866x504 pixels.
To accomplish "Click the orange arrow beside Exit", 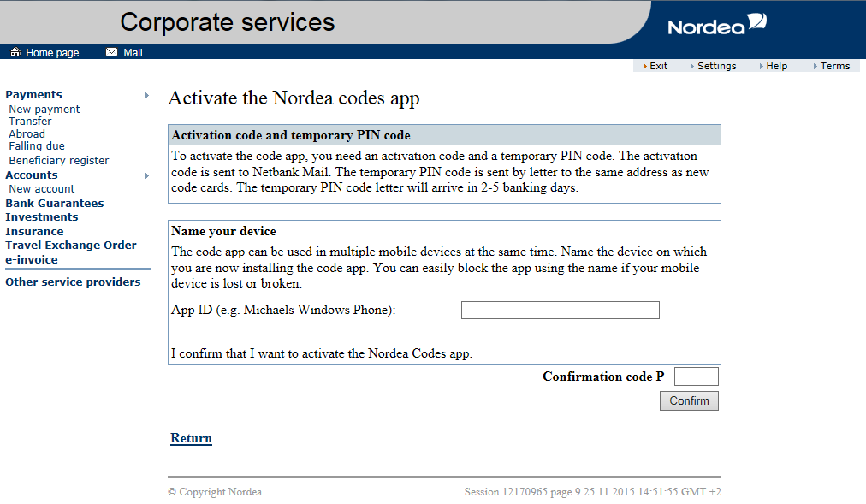I will [x=644, y=66].
